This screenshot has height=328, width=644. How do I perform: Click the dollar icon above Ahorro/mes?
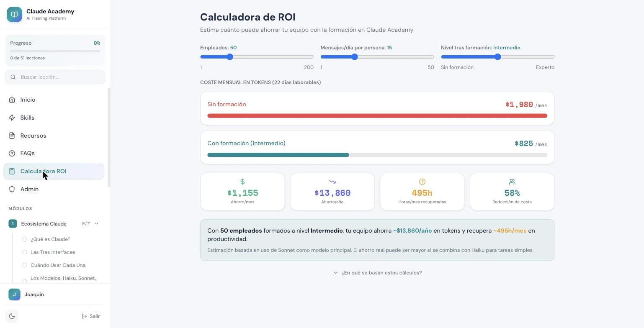pyautogui.click(x=242, y=182)
